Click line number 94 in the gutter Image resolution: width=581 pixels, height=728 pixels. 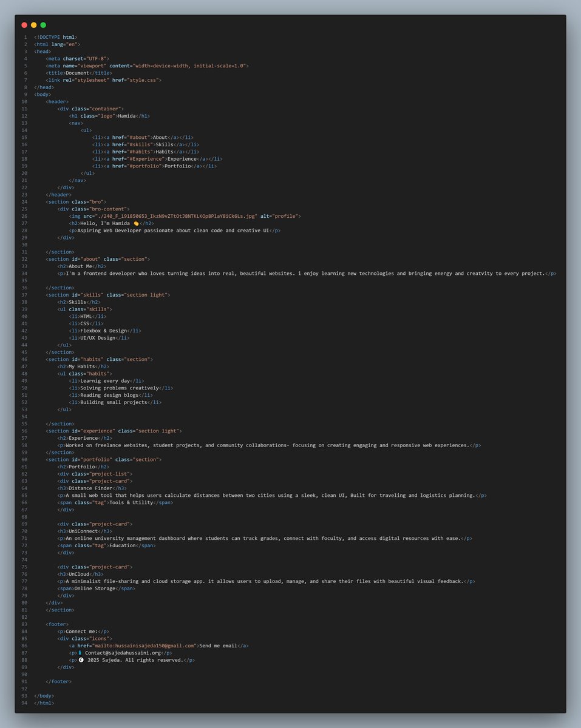coord(24,703)
